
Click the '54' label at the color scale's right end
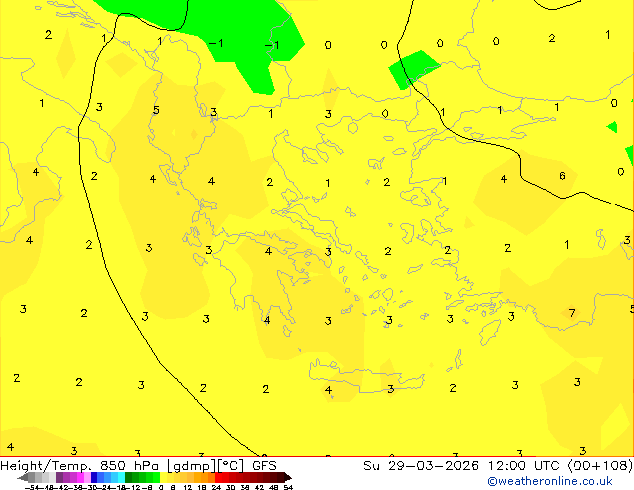pos(288,487)
